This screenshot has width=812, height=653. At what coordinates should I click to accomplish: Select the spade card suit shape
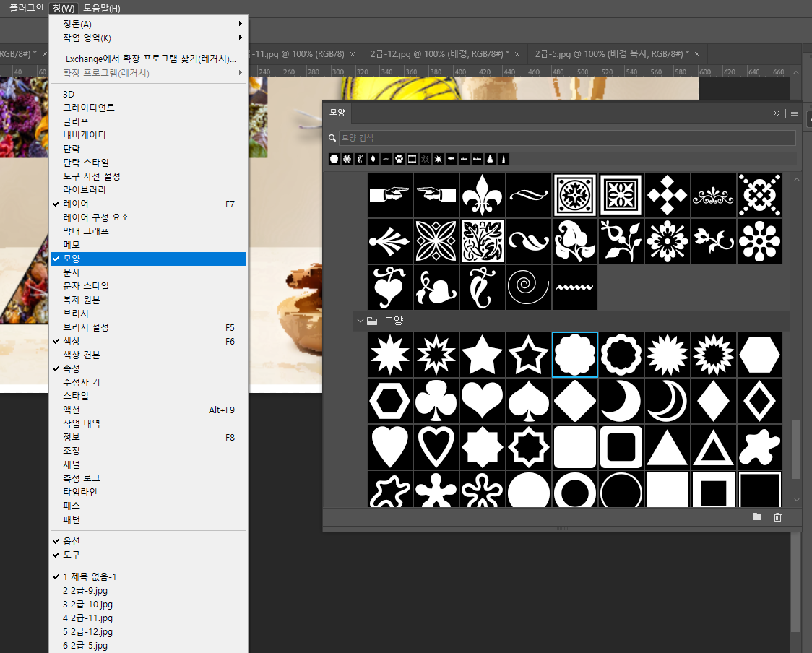(528, 401)
